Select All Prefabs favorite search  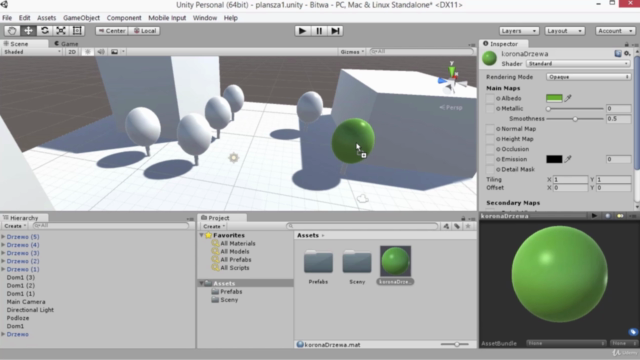(x=236, y=260)
